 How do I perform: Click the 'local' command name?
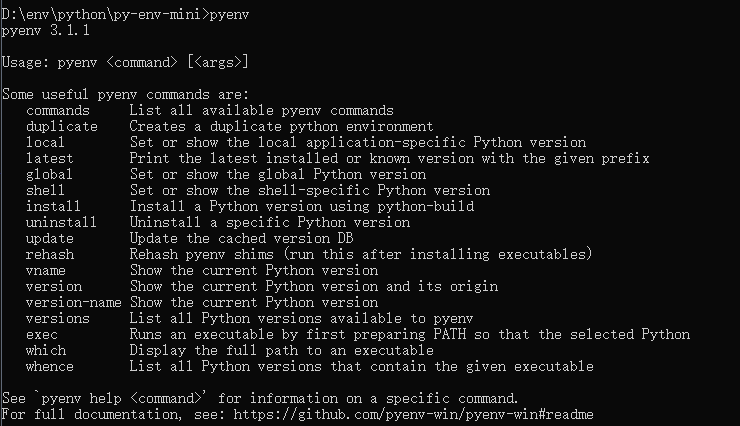(x=46, y=142)
